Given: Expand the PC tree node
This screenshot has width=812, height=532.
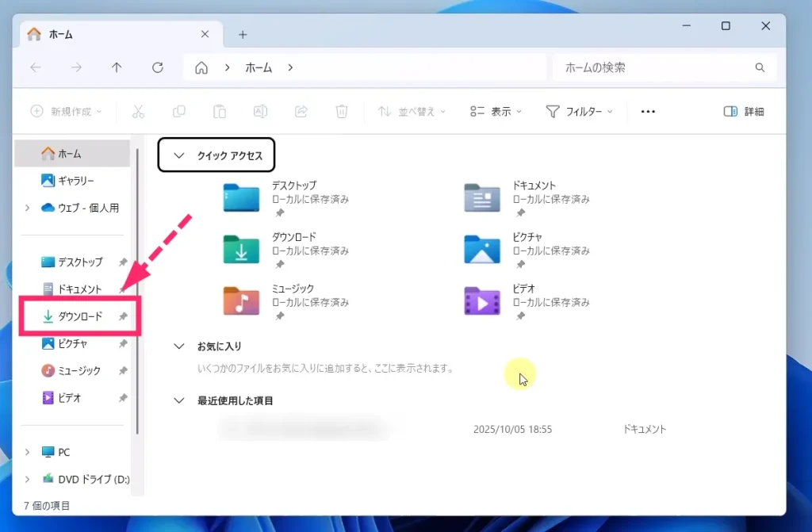Looking at the screenshot, I should click(x=28, y=452).
